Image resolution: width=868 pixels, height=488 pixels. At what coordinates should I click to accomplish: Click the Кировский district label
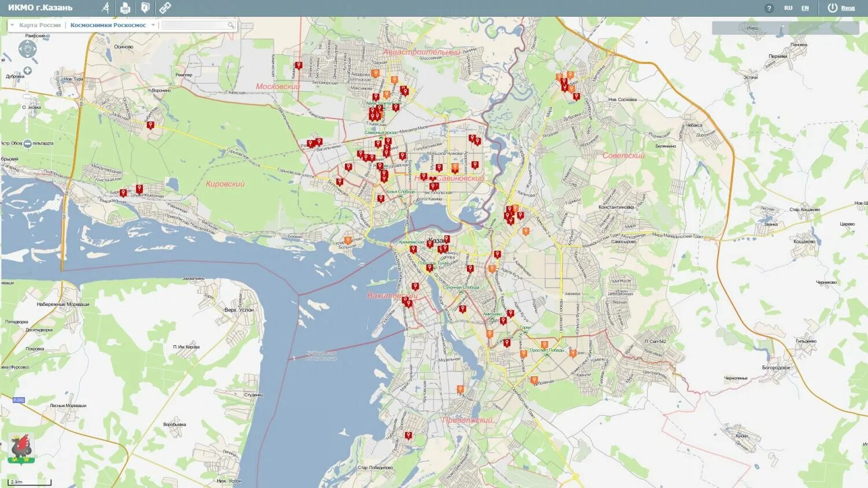(225, 184)
